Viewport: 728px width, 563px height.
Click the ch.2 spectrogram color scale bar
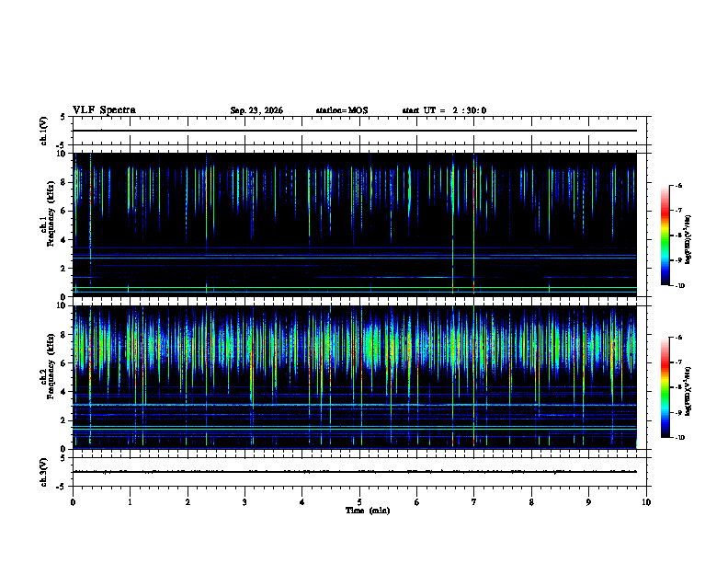(x=665, y=387)
